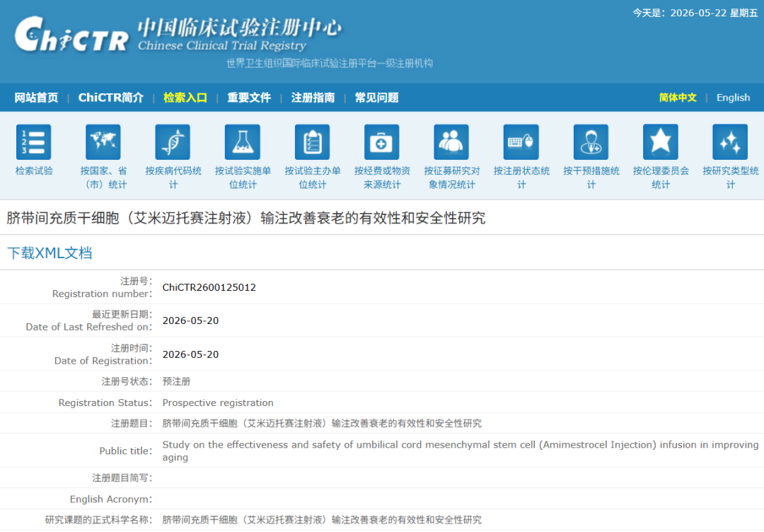Click 按伦理委员会统计 label
The height and width of the screenshot is (532, 764).
click(x=661, y=178)
